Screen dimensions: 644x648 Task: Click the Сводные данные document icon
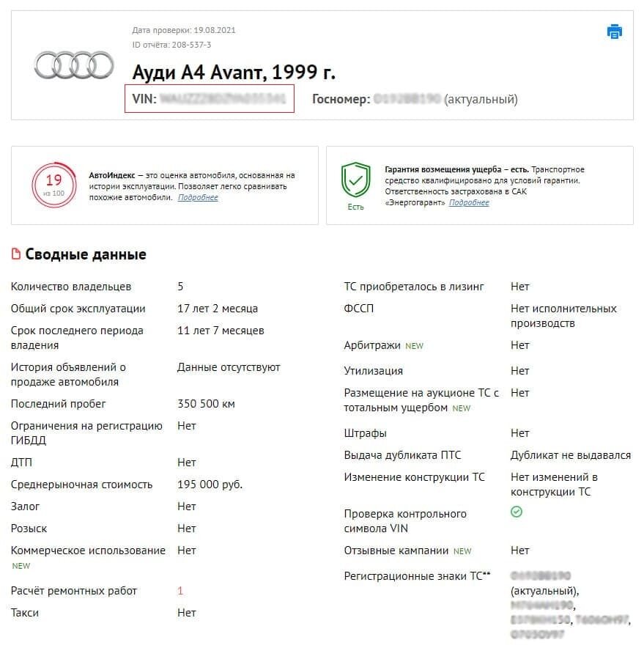(16, 254)
